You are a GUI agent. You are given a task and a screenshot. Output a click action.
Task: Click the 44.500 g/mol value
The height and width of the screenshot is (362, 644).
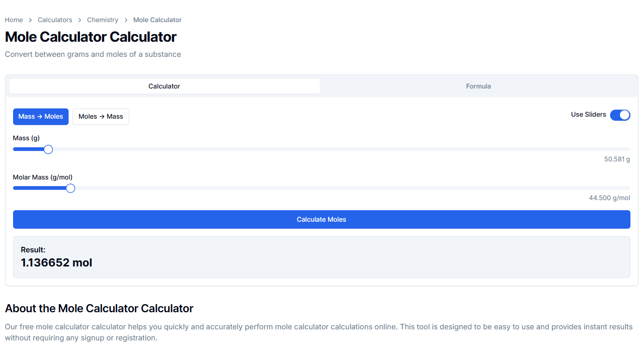[609, 198]
